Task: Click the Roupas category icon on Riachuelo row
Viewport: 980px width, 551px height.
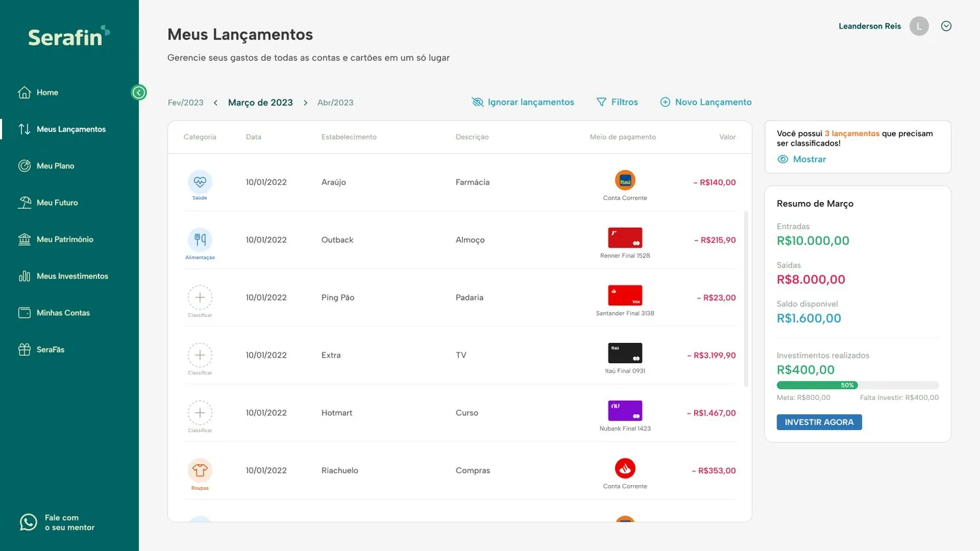Action: click(x=200, y=470)
